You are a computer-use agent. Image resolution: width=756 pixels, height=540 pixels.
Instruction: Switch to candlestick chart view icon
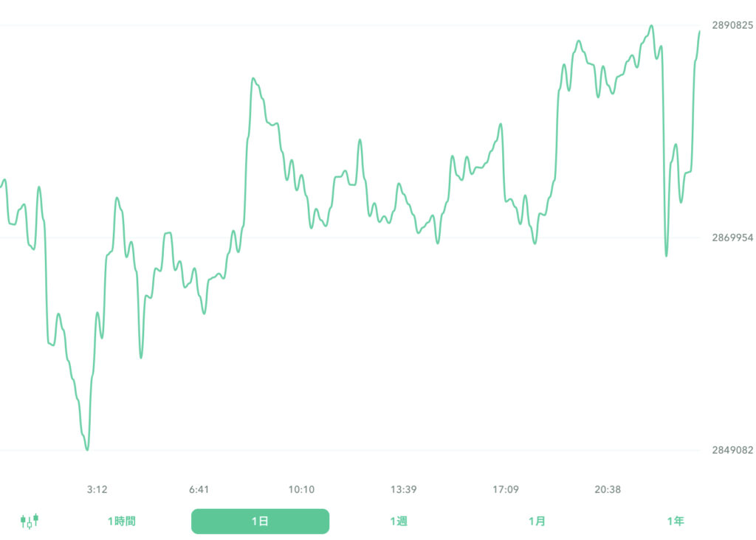[x=30, y=522]
